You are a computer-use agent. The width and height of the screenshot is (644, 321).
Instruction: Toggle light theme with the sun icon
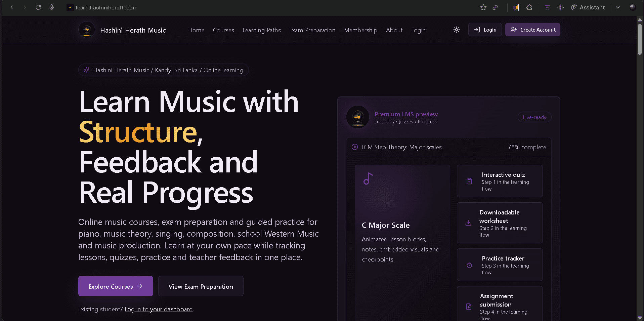tap(456, 30)
